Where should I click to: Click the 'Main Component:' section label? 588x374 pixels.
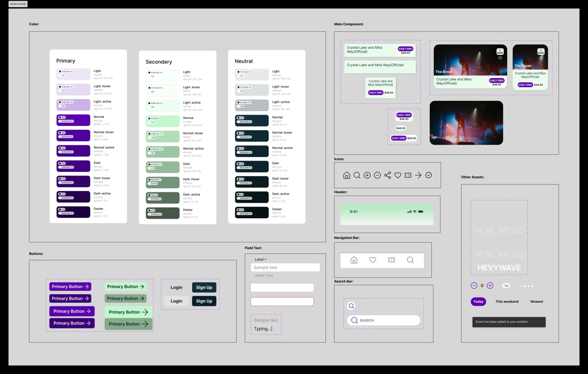tap(349, 24)
